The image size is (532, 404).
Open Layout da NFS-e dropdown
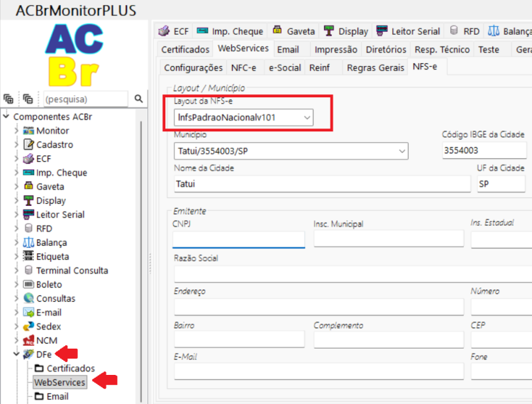pos(306,117)
